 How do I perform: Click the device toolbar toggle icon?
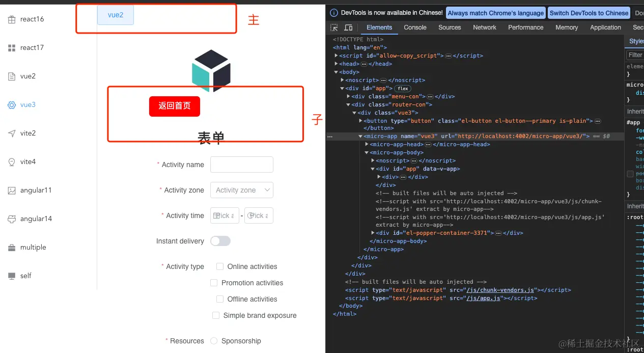click(348, 27)
